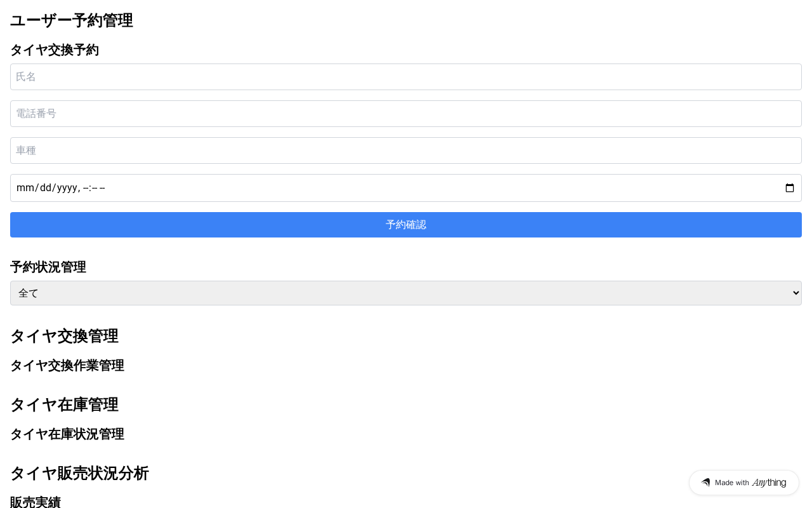Select the タイヤ販売状況分析 heading

coord(79,473)
